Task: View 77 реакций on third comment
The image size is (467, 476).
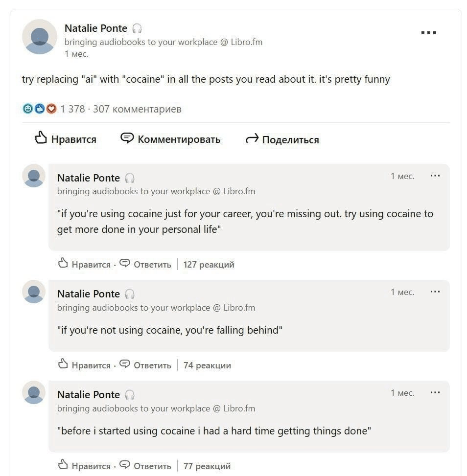Action: coord(207,466)
